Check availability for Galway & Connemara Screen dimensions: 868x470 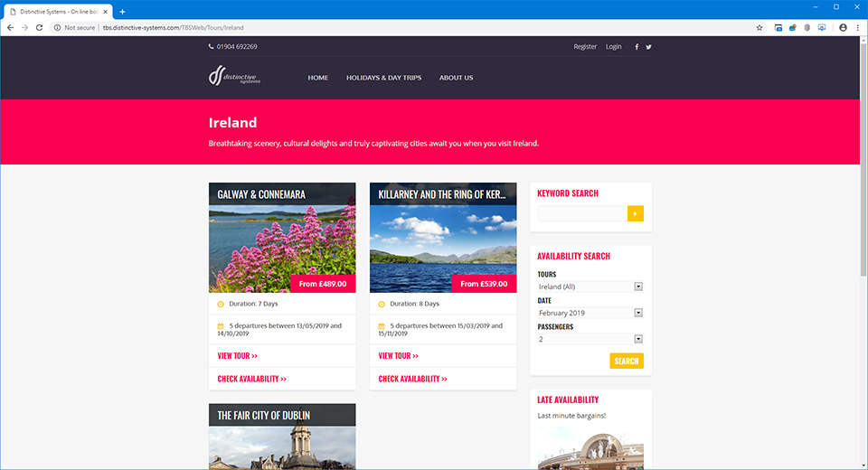[x=252, y=380]
